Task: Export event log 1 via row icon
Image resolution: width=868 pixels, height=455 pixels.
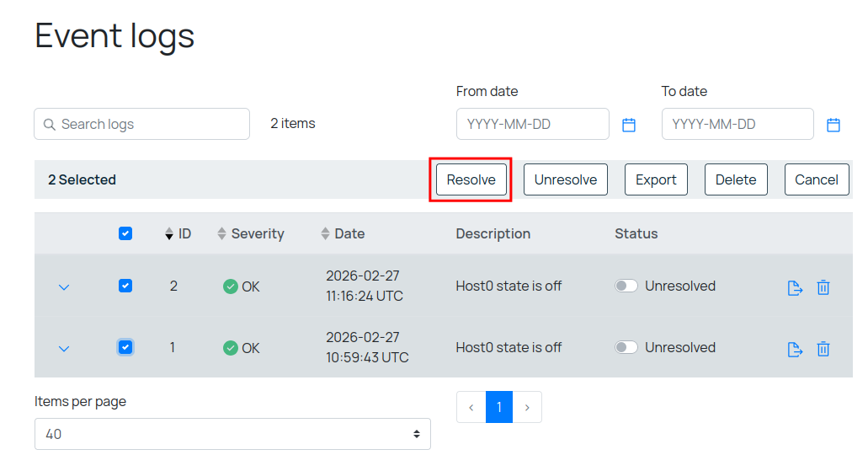Action: pos(795,349)
